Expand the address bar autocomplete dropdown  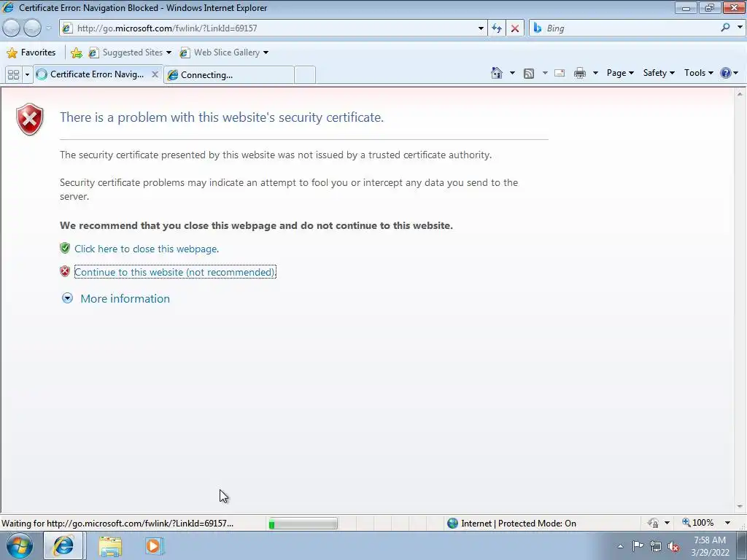[481, 28]
